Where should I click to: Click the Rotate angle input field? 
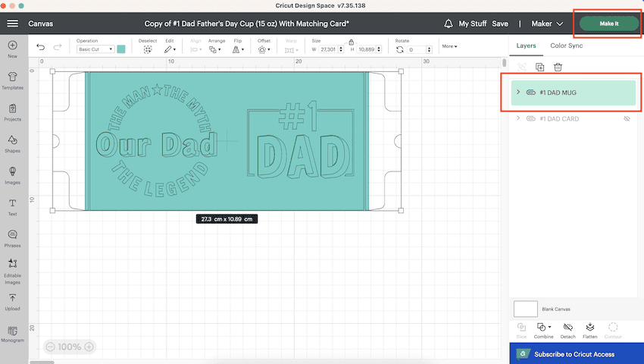click(417, 49)
